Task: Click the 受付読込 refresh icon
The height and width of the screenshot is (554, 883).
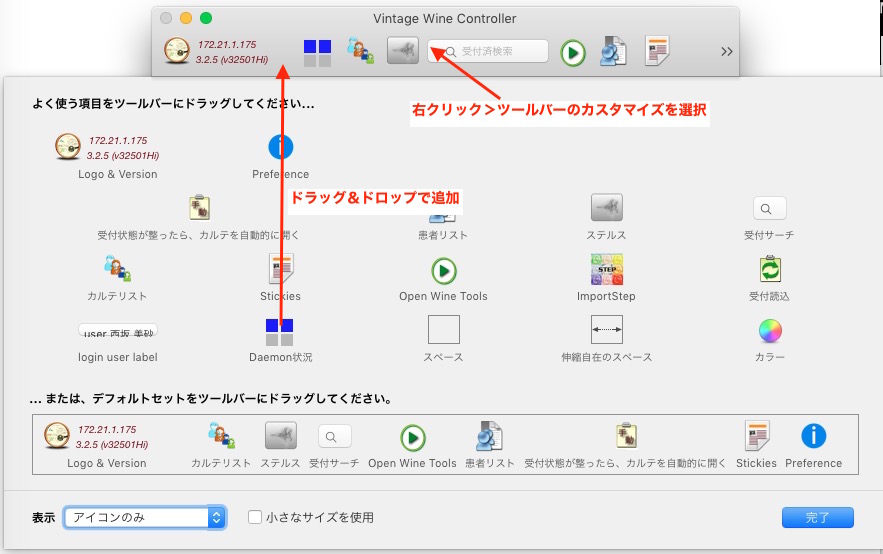Action: click(769, 270)
